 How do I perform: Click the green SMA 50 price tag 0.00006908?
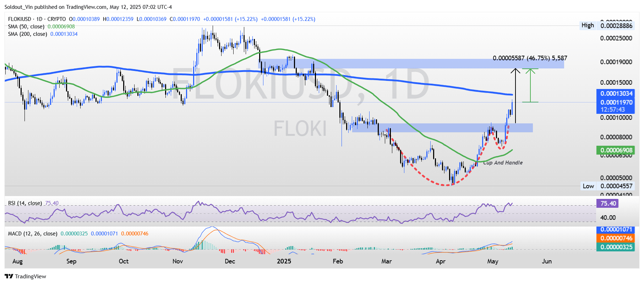(x=616, y=150)
